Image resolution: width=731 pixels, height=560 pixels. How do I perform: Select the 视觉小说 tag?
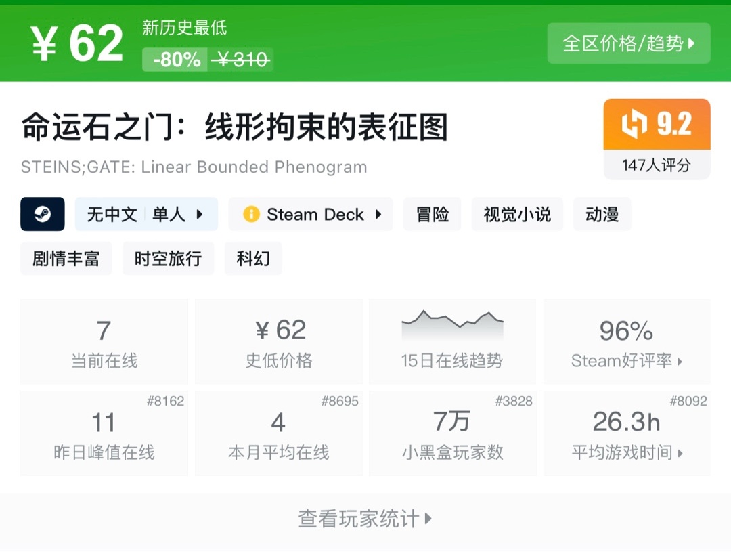(x=517, y=213)
